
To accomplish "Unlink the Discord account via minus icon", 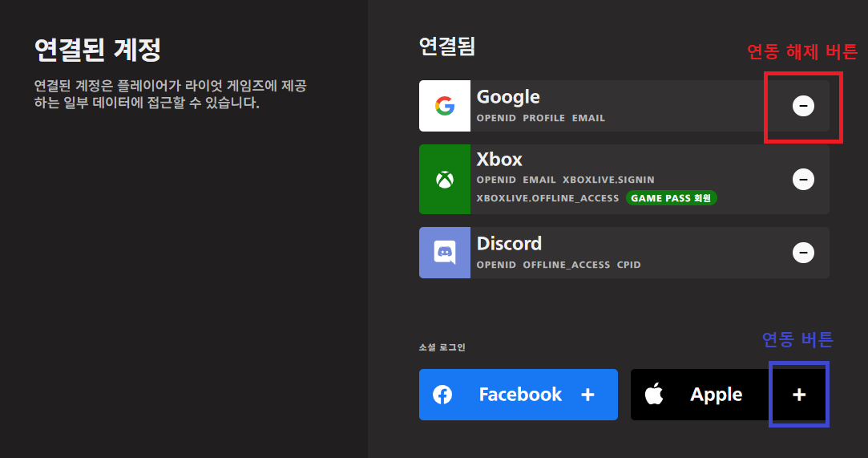I will coord(803,253).
